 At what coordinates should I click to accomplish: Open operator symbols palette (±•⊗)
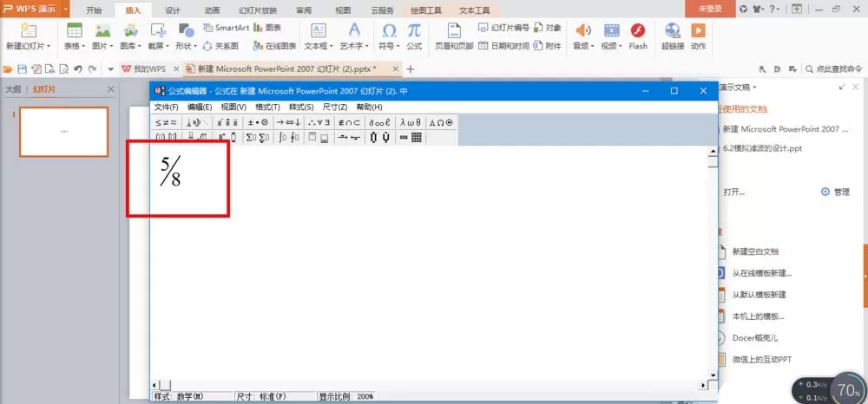(258, 122)
